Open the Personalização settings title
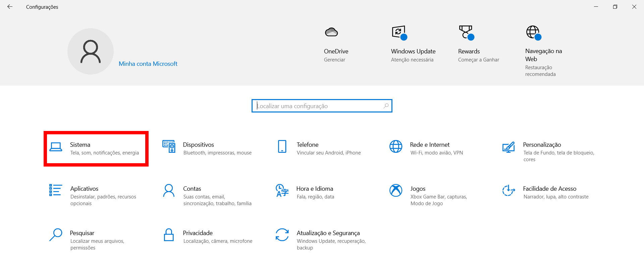 point(542,145)
